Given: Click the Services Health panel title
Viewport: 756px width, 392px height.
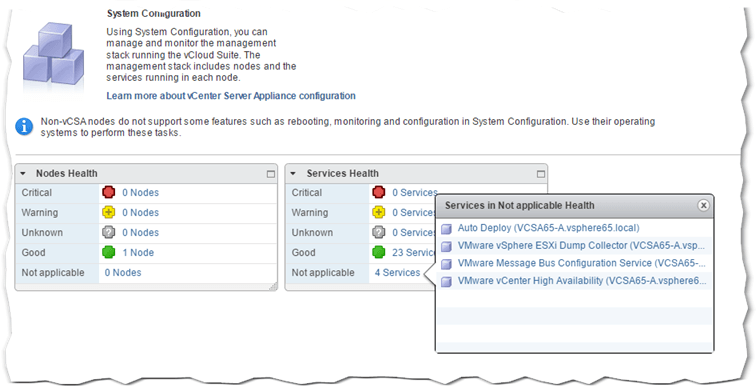Looking at the screenshot, I should tap(342, 174).
